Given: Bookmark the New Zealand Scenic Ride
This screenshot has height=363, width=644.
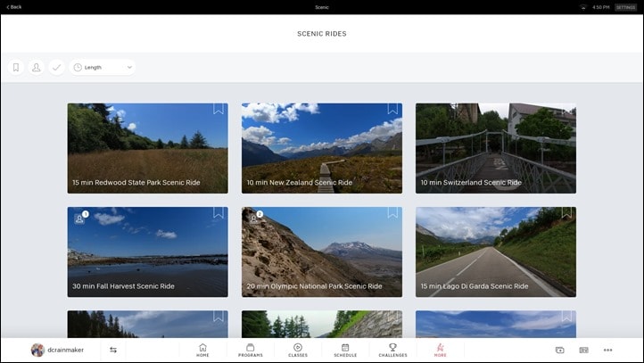Looking at the screenshot, I should [392, 109].
